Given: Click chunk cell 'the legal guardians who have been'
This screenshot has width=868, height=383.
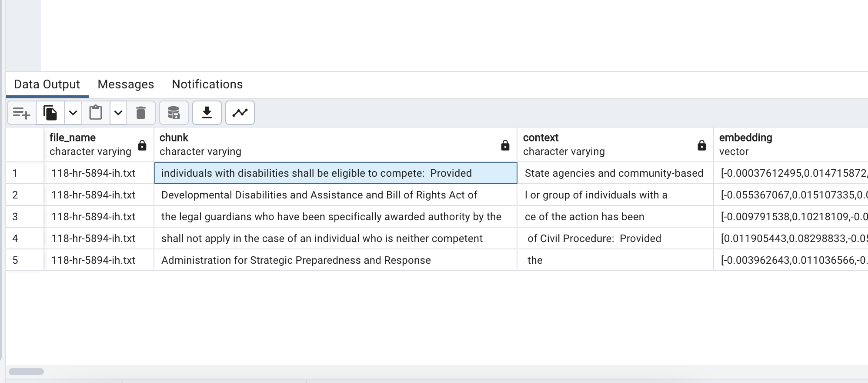Looking at the screenshot, I should [336, 217].
